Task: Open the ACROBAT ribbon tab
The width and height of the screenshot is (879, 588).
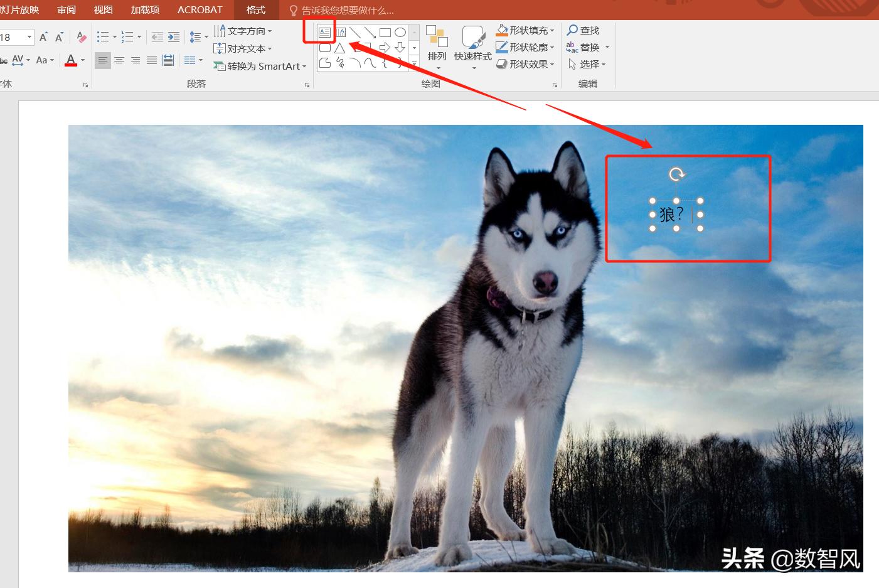Action: point(200,10)
